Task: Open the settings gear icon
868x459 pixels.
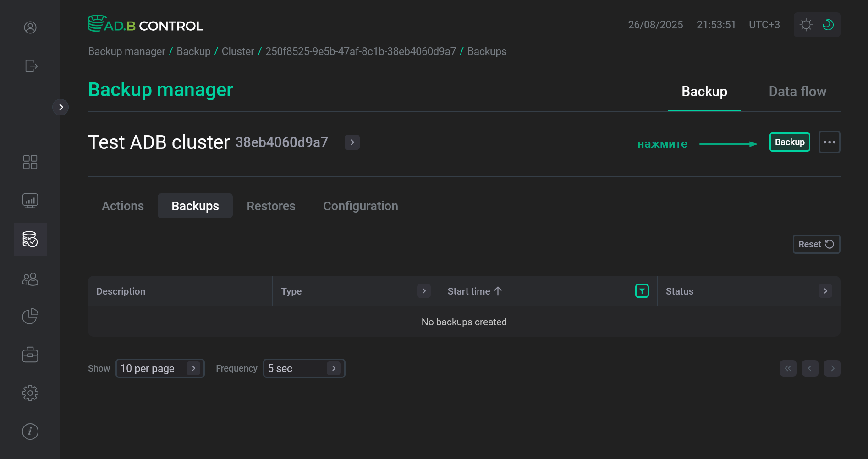Action: [x=30, y=393]
